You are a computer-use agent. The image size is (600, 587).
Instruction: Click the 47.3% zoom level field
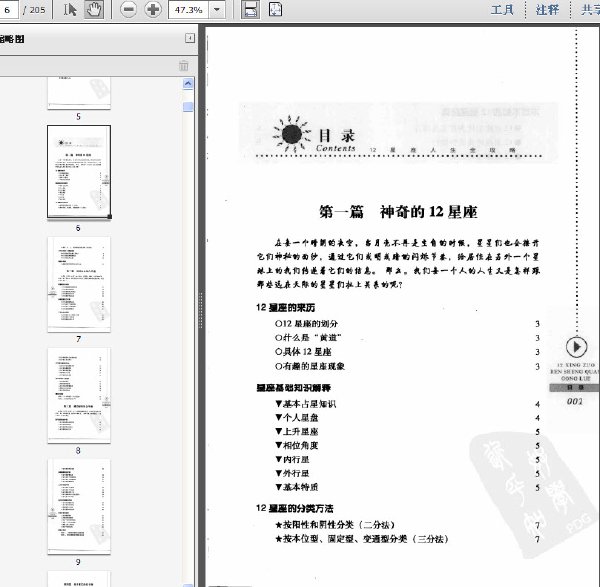coord(188,10)
